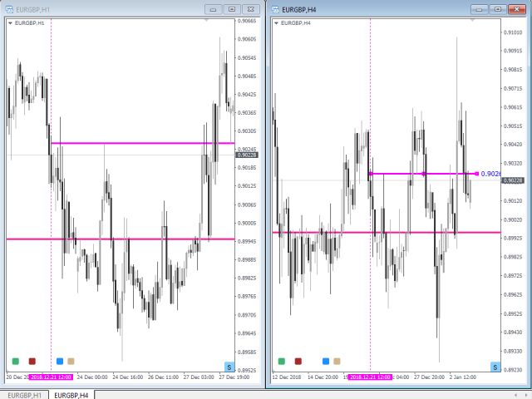Minimize the EURGBP,H1 chart window
This screenshot has width=532, height=399.
(x=213, y=9)
